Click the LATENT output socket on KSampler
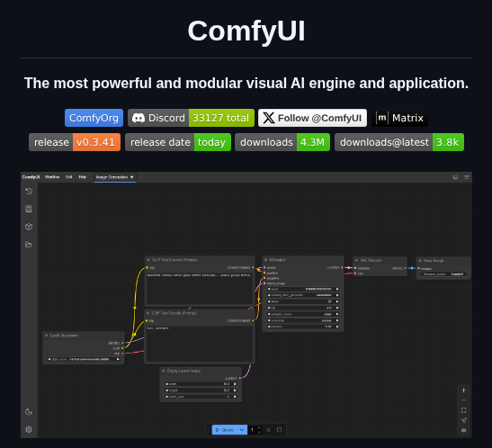The image size is (492, 448). (x=343, y=267)
